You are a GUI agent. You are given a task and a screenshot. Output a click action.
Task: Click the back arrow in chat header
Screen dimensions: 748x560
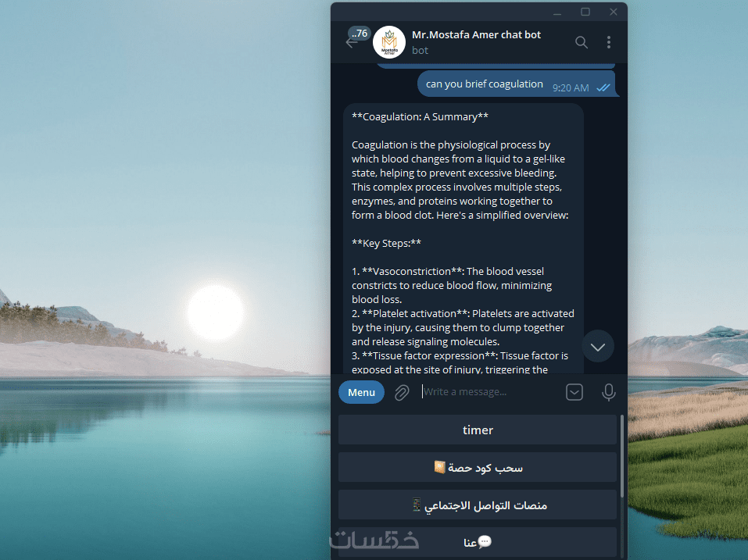tap(351, 44)
